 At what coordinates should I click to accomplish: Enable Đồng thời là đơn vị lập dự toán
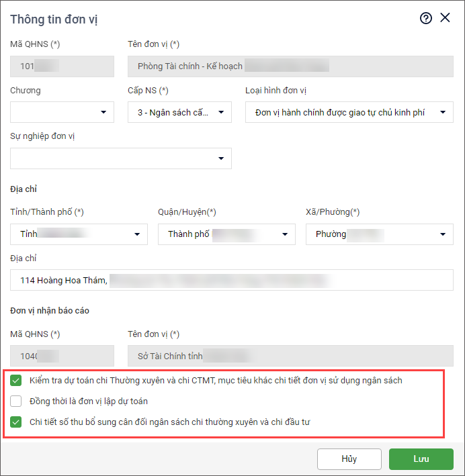click(x=16, y=401)
